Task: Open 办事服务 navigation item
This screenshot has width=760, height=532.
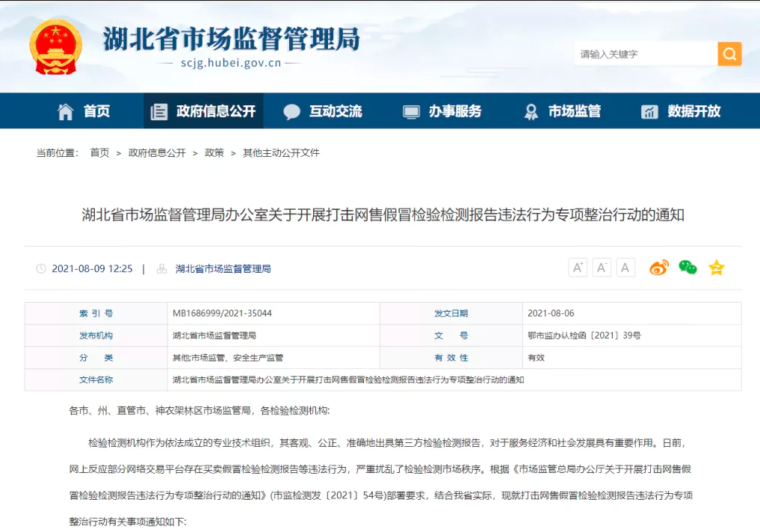Action: pos(442,111)
